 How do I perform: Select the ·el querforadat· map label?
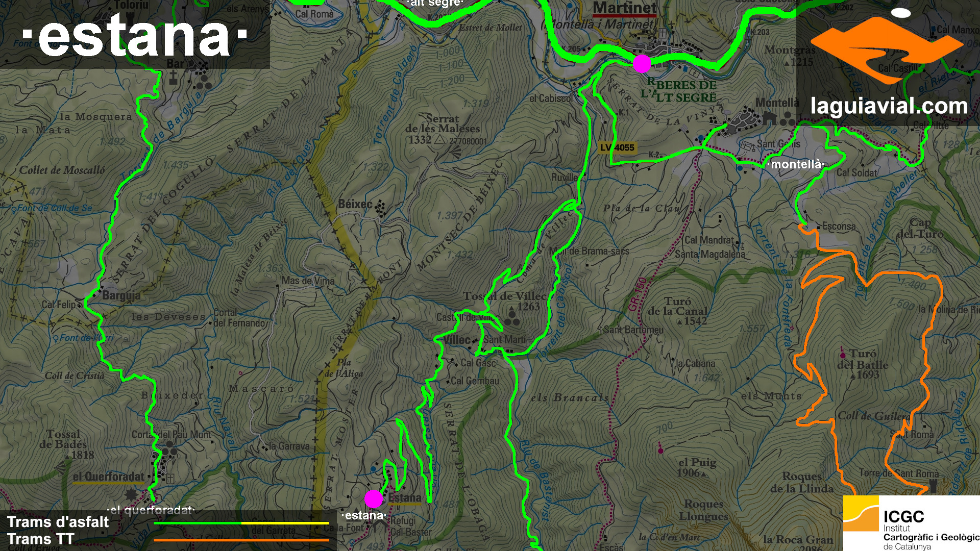coord(151,510)
